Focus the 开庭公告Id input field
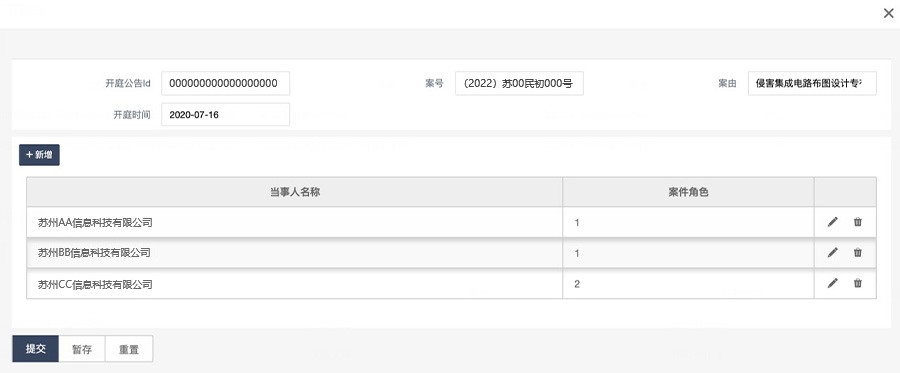 click(226, 83)
